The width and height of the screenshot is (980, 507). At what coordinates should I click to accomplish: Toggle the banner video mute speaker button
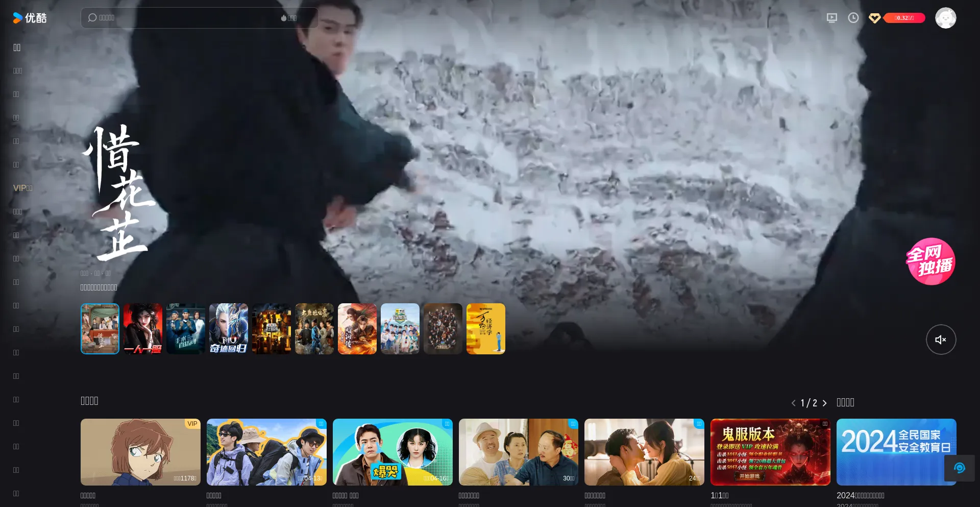click(941, 340)
